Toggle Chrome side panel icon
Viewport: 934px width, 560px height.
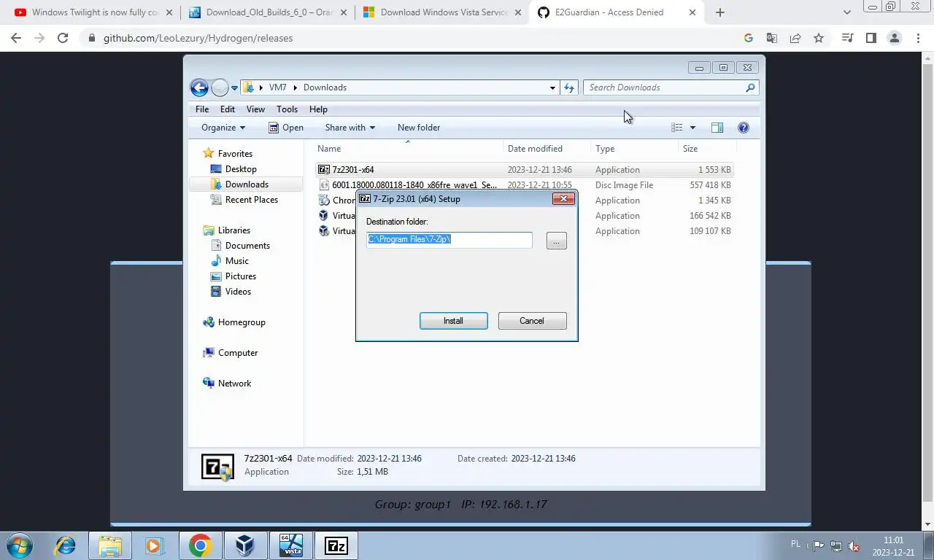[x=871, y=38]
